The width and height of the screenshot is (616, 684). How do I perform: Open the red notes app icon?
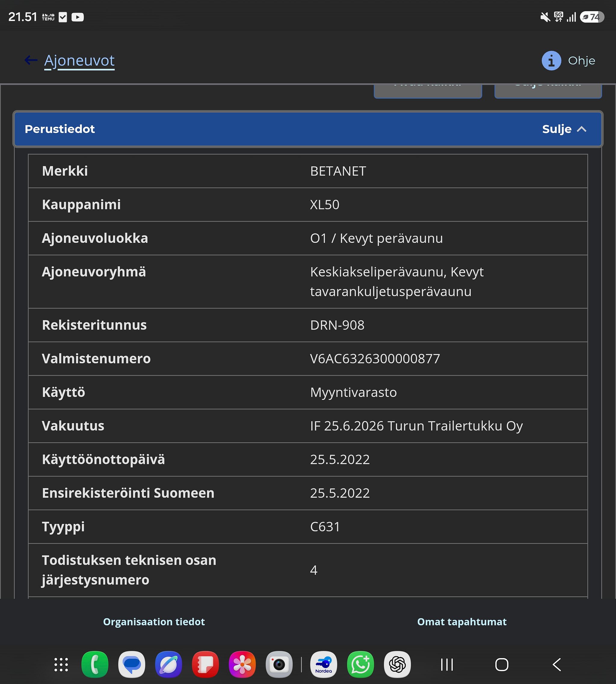click(205, 664)
